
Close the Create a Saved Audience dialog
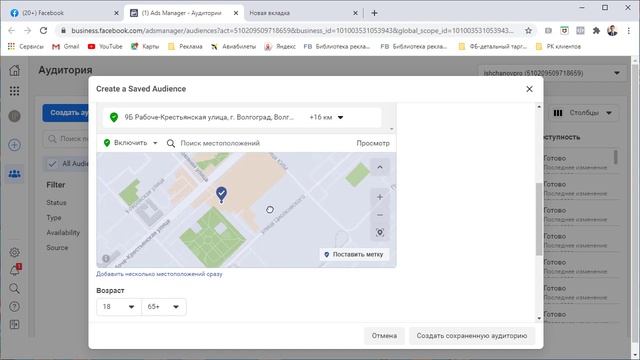coord(529,89)
